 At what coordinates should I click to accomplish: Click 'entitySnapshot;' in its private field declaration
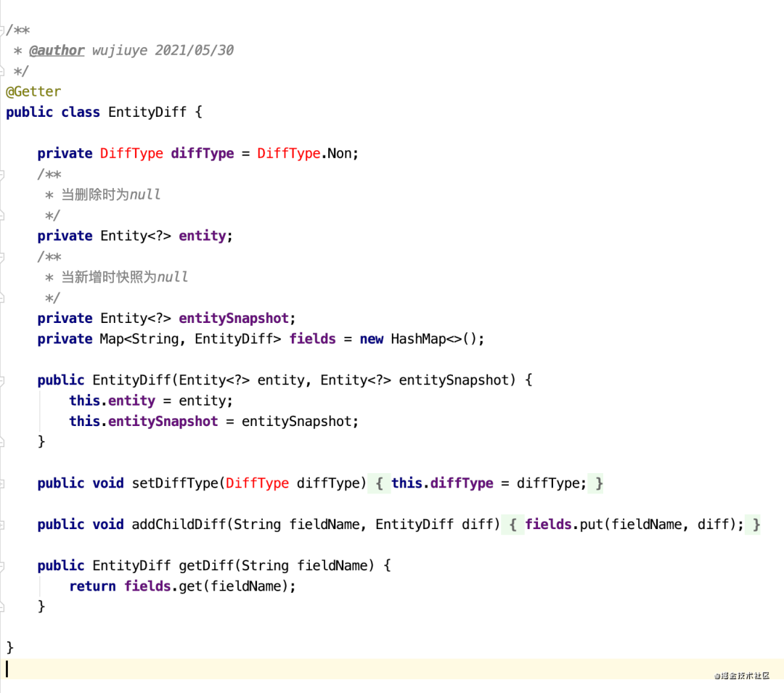point(237,319)
